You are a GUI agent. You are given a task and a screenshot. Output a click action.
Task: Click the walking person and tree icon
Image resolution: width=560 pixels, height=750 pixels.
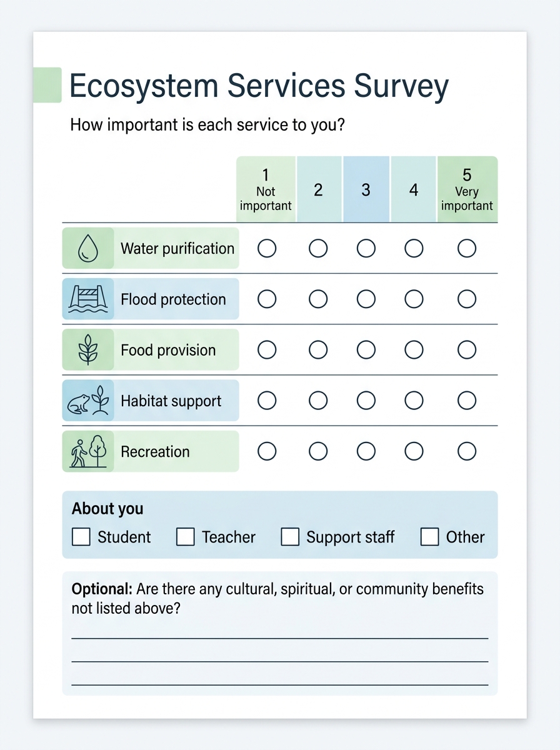87,451
